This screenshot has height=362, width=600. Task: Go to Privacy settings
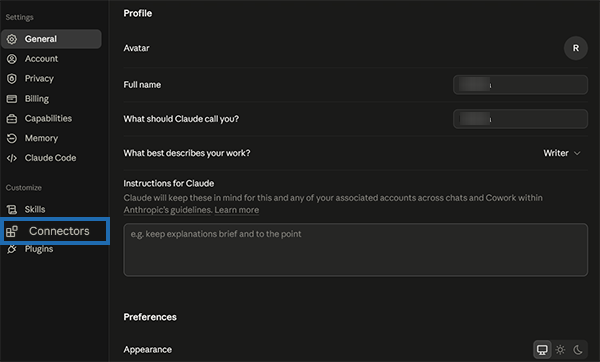point(51,79)
